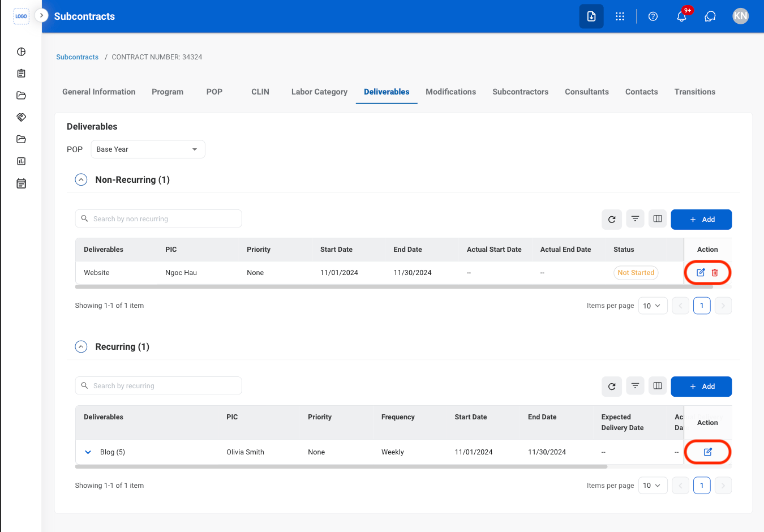Open the apps grid menu
The height and width of the screenshot is (532, 764).
click(x=620, y=16)
